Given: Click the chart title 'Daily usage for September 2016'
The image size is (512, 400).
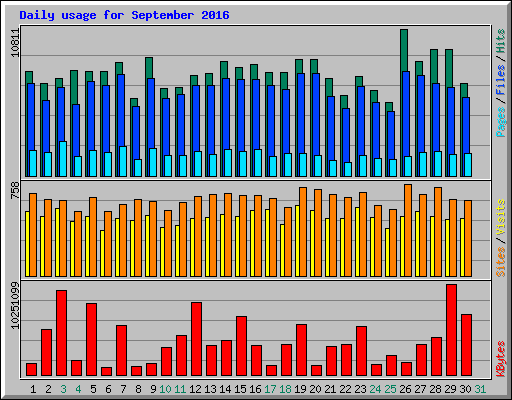Looking at the screenshot, I should pyautogui.click(x=124, y=15).
